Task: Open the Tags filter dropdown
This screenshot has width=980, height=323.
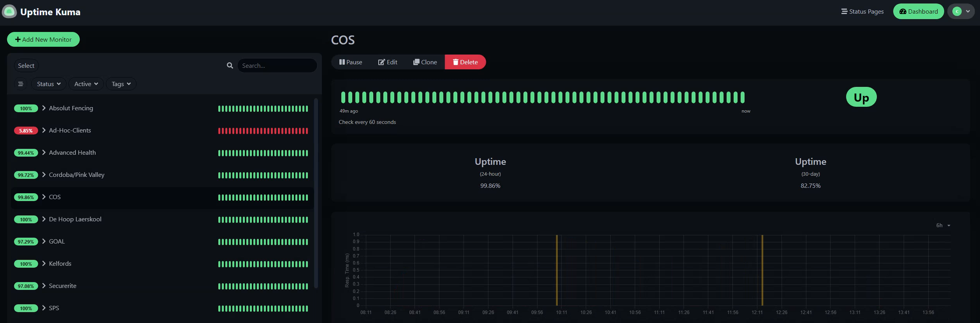Action: pyautogui.click(x=121, y=84)
